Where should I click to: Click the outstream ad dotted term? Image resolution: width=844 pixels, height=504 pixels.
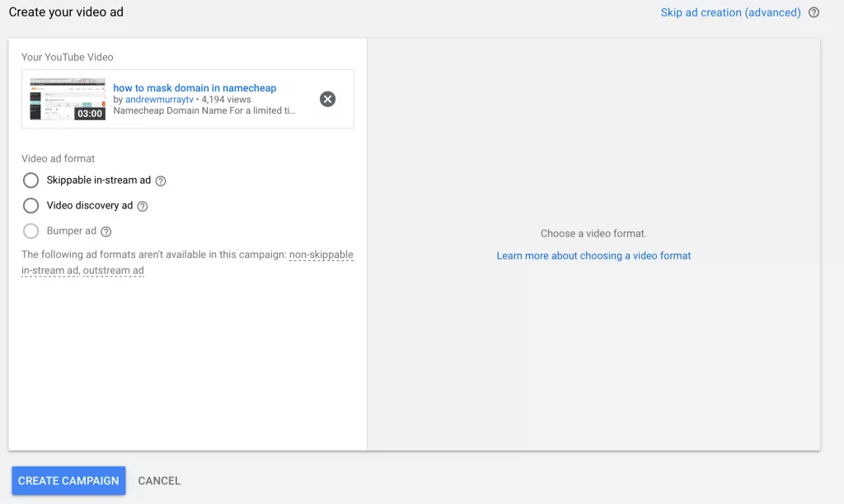click(113, 270)
